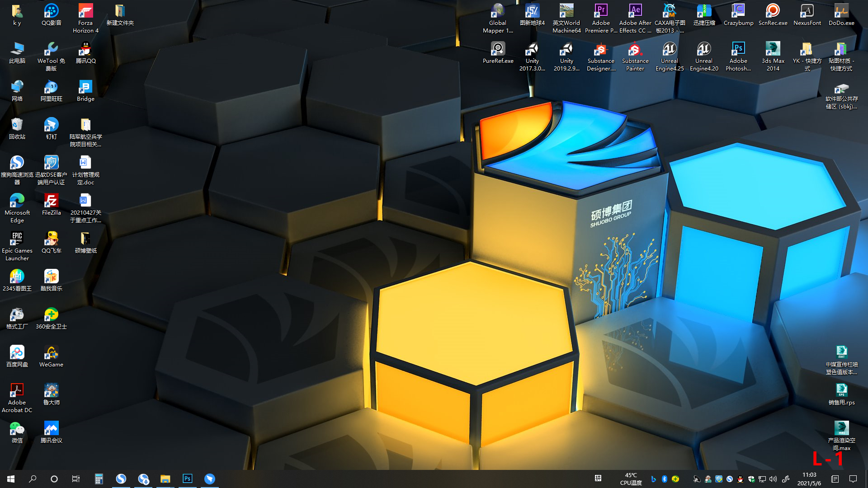Viewport: 868px width, 488px height.
Task: Select the Adobe After Effects CC icon
Action: pyautogui.click(x=635, y=11)
